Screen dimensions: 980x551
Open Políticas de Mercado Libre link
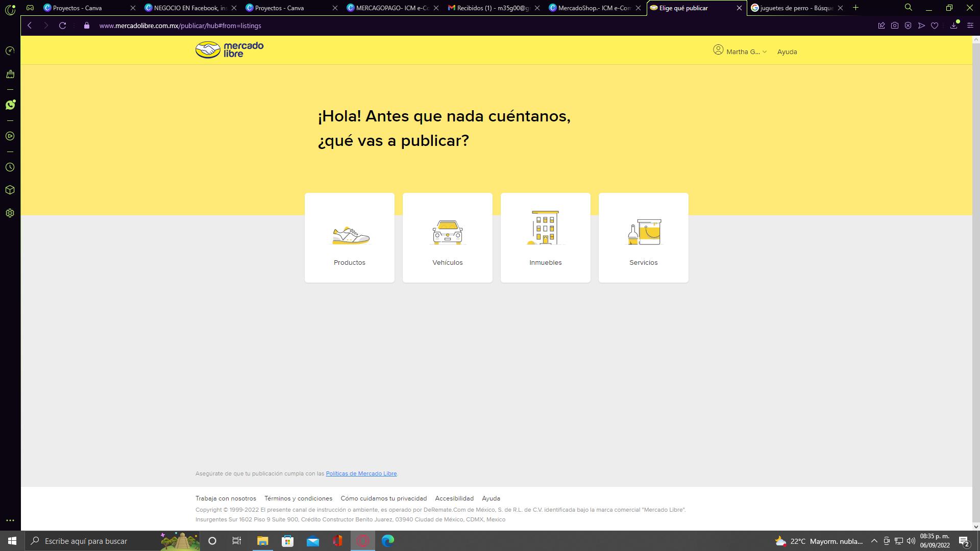361,473
